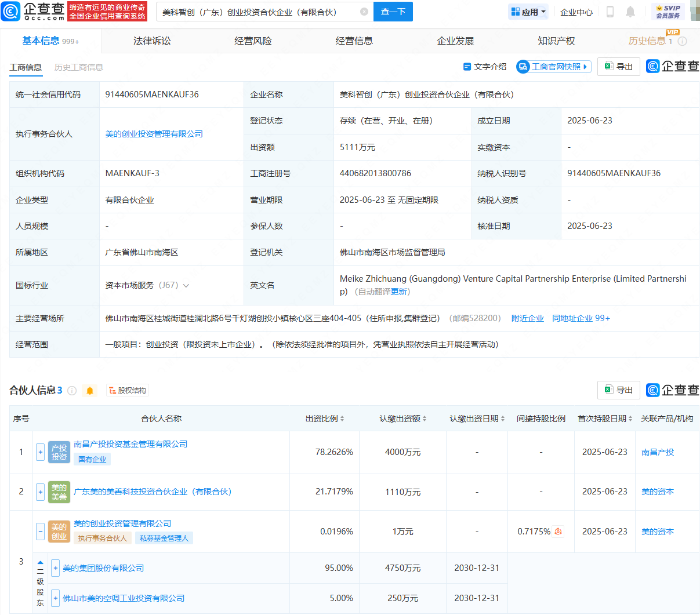
Task: Open partner-table link 美的创业投资管理有限公司
Action: click(x=122, y=523)
